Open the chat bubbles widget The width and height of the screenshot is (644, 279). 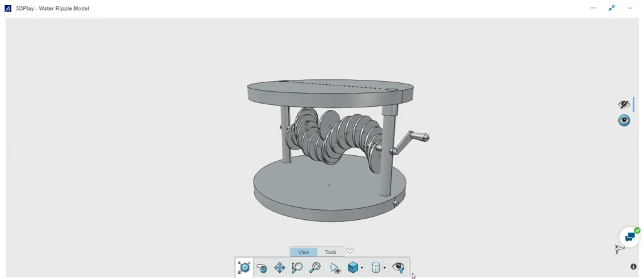[x=630, y=237]
